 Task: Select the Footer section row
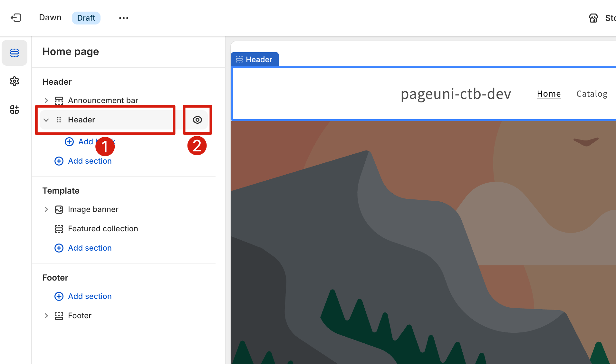tap(80, 316)
